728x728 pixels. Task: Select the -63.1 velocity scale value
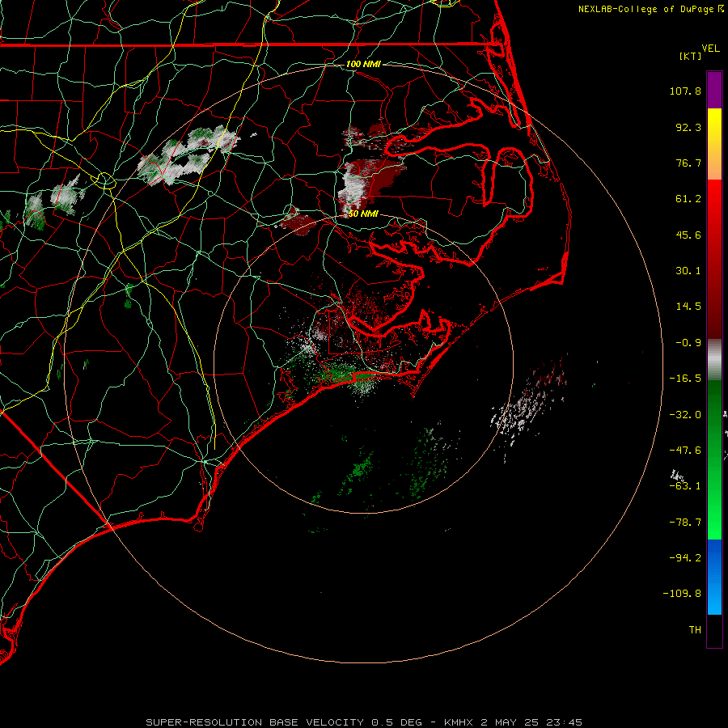[x=685, y=486]
